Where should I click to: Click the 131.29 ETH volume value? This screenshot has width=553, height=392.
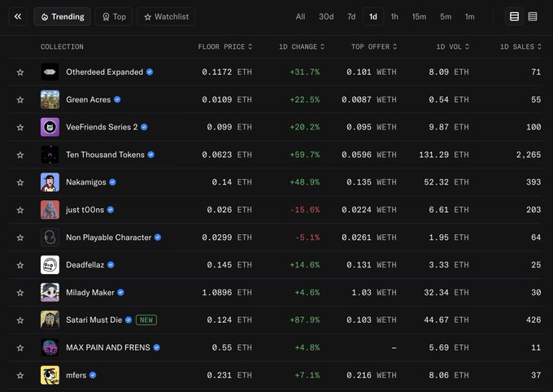click(444, 155)
